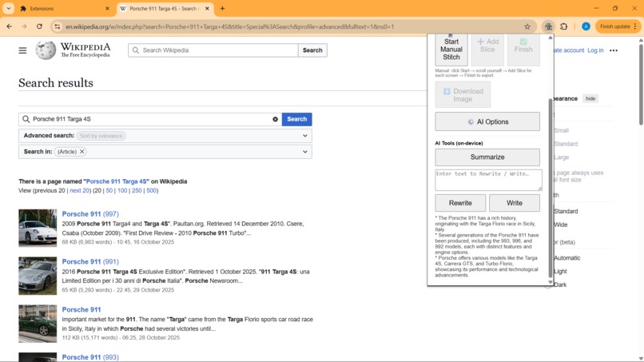
Task: Click the Rewrite button
Action: [460, 203]
